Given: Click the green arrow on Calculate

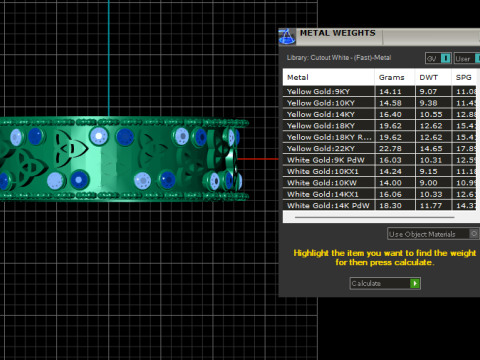Looking at the screenshot, I should coord(415,283).
